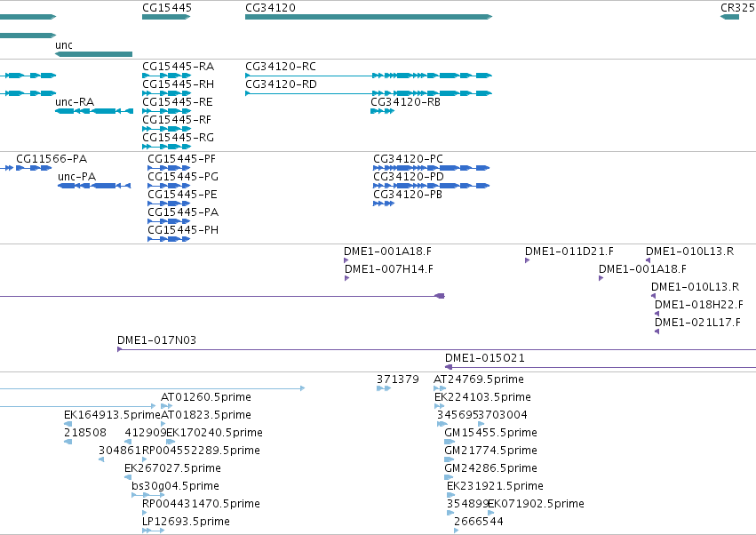Open EST AT01823.5prime
Screen dimensions: 756x535
[206, 415]
